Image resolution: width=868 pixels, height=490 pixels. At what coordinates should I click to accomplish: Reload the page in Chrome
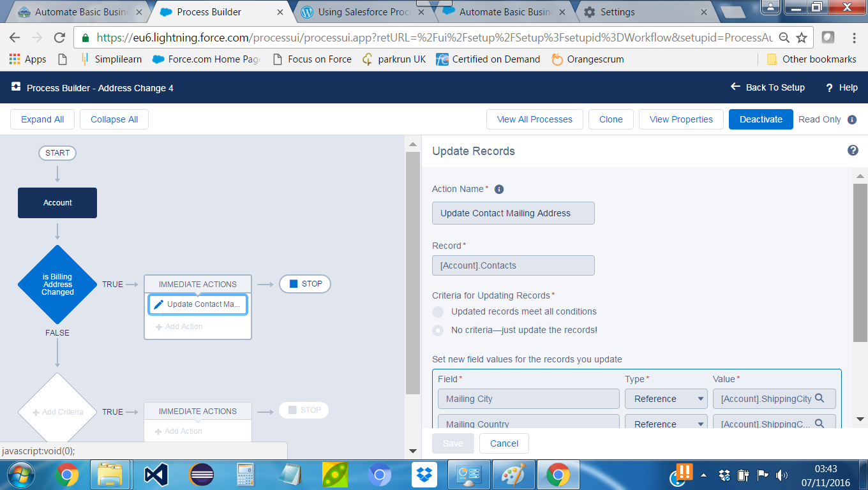tap(59, 38)
